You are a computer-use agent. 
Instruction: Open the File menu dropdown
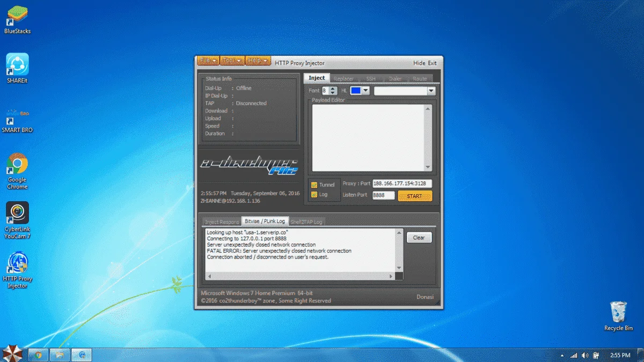208,61
